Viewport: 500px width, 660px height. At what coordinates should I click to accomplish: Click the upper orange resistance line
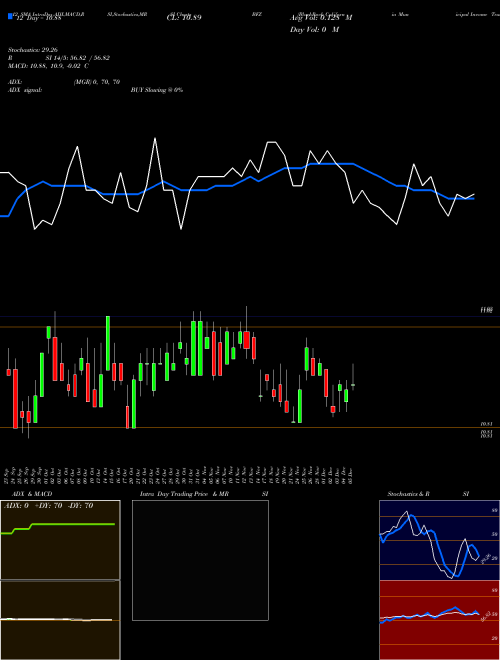click(x=250, y=327)
